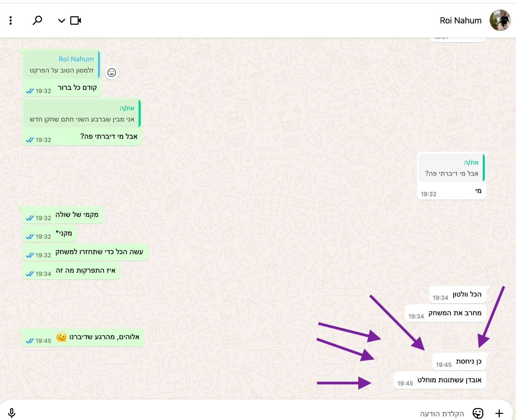The width and height of the screenshot is (516, 420).
Task: Click the quoted reply 'אבל מי דיברתי פה?' in received message
Action: 451,168
